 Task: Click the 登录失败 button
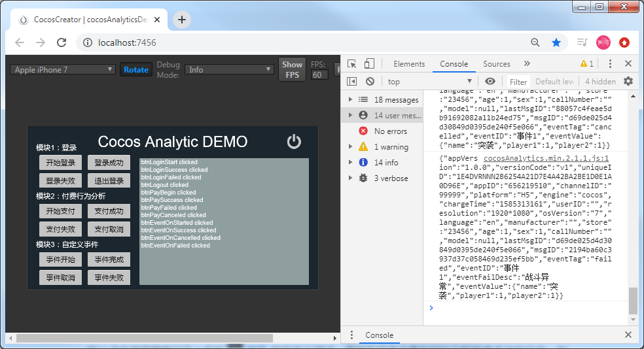[60, 180]
